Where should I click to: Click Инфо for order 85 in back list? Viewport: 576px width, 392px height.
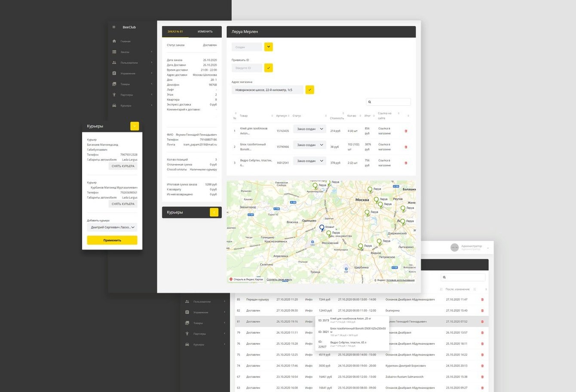point(309,300)
